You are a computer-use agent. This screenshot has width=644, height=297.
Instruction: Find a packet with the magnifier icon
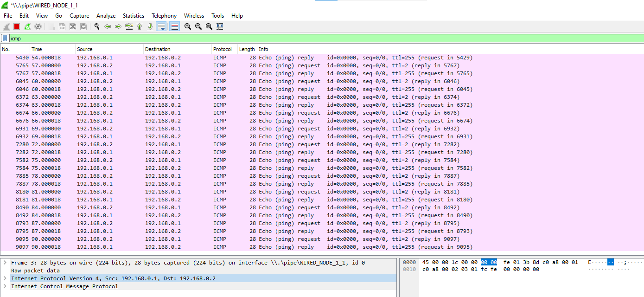97,26
